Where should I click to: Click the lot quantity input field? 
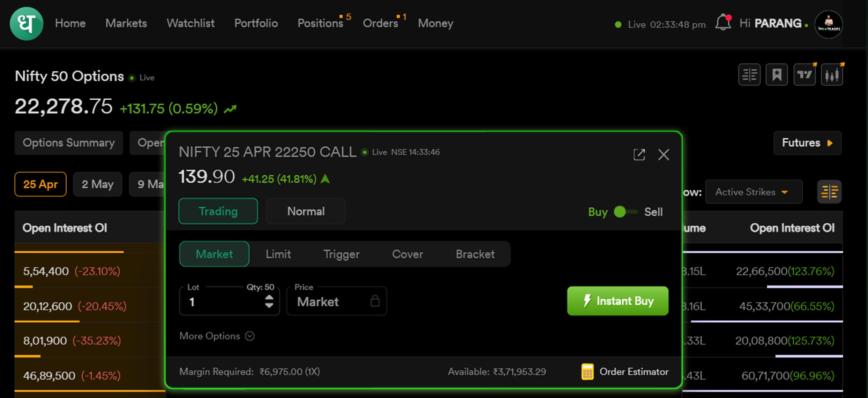point(222,301)
